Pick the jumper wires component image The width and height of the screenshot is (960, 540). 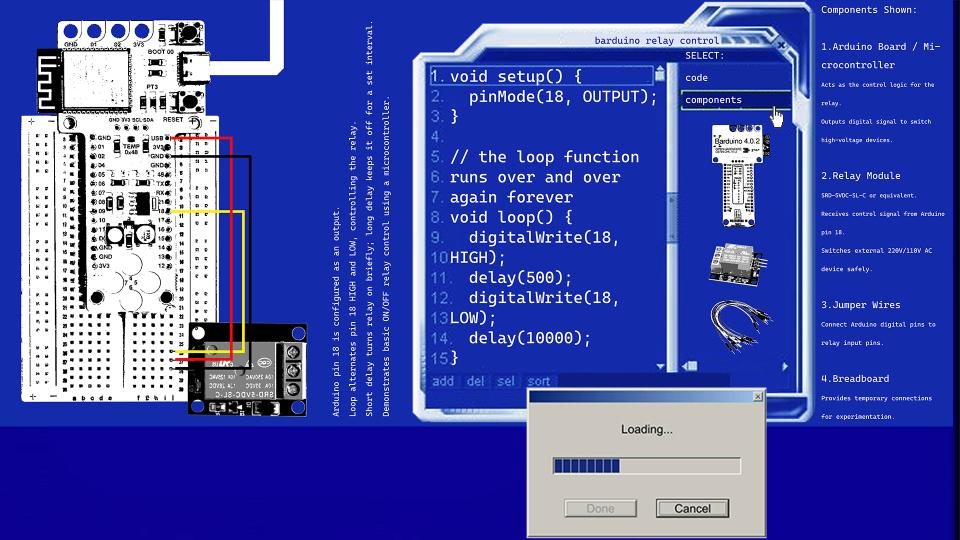coord(740,327)
